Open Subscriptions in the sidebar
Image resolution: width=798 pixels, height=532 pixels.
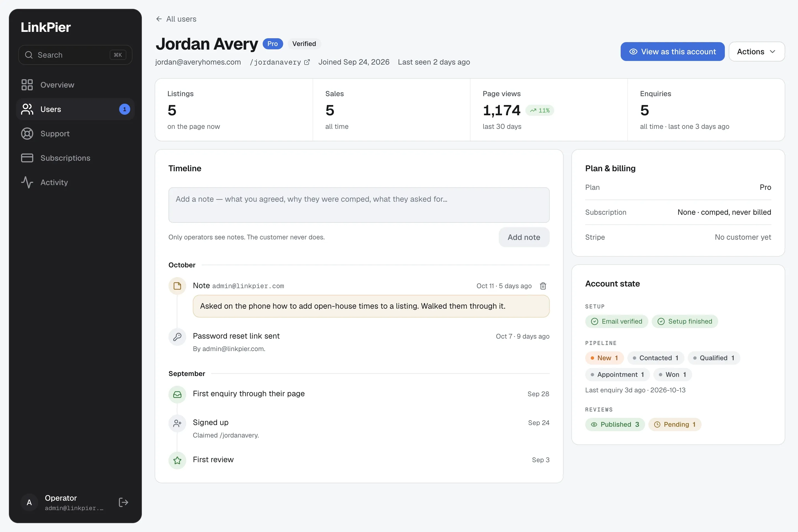75,158
